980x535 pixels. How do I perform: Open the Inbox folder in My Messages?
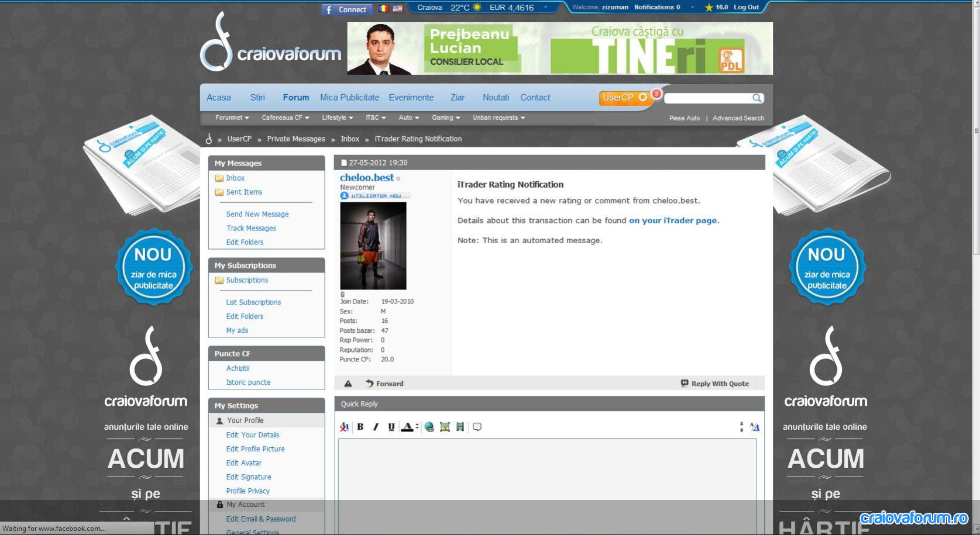point(235,178)
